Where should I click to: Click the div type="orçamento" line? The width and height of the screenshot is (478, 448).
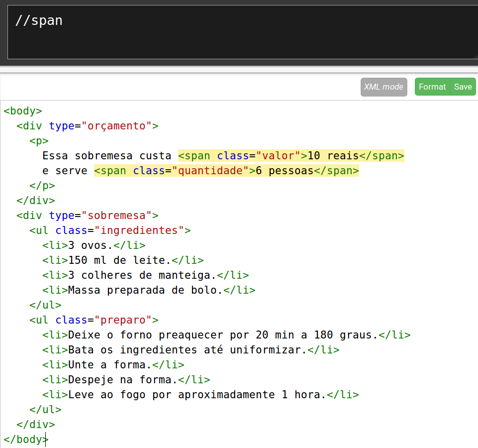pyautogui.click(x=87, y=126)
